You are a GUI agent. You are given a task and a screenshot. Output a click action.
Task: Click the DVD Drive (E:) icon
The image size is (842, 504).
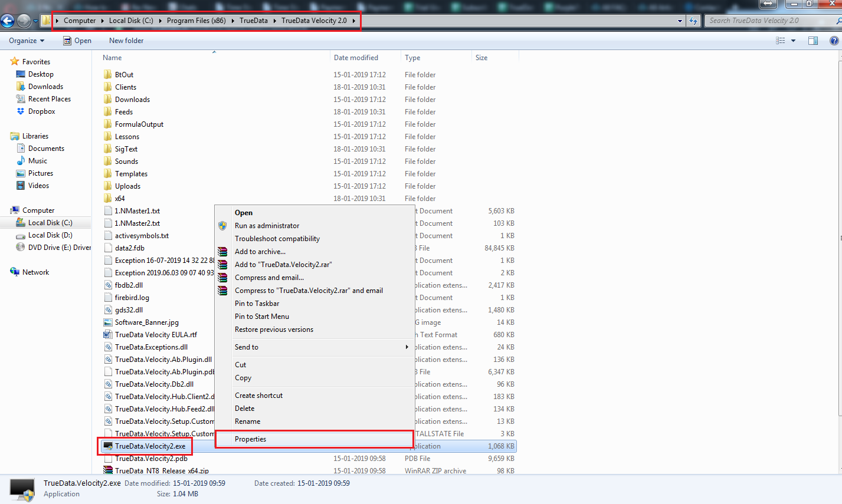click(x=21, y=248)
